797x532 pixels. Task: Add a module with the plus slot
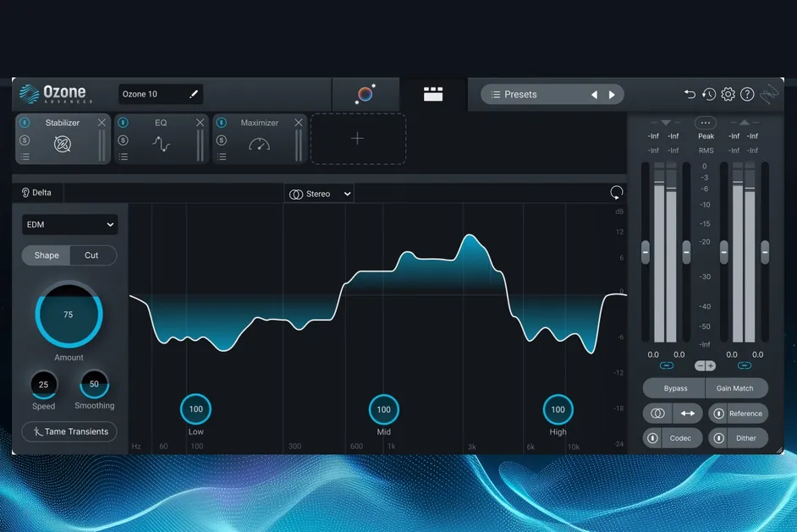click(358, 139)
